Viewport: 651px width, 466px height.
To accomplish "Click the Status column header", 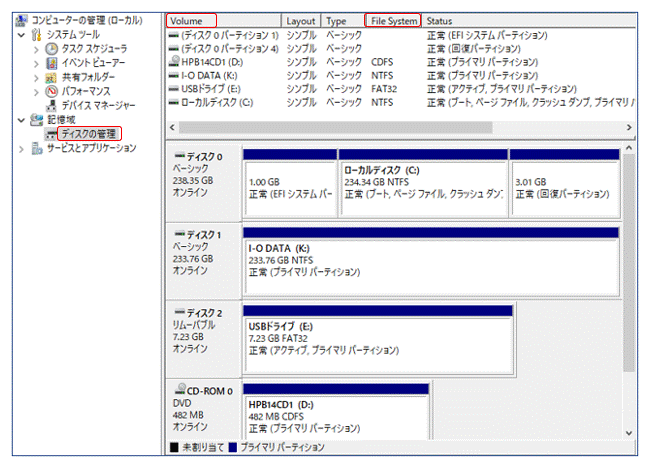I will [x=440, y=20].
